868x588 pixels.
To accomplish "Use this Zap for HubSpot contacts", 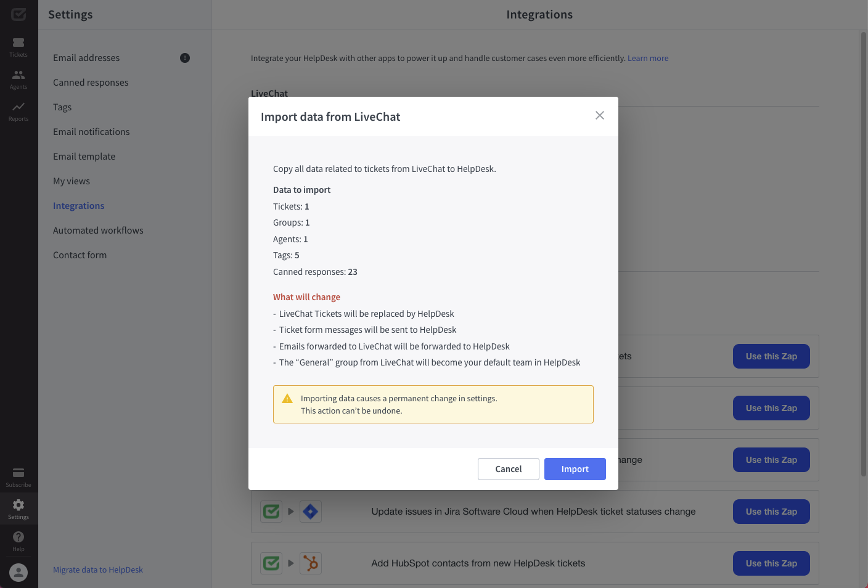I will [x=771, y=563].
